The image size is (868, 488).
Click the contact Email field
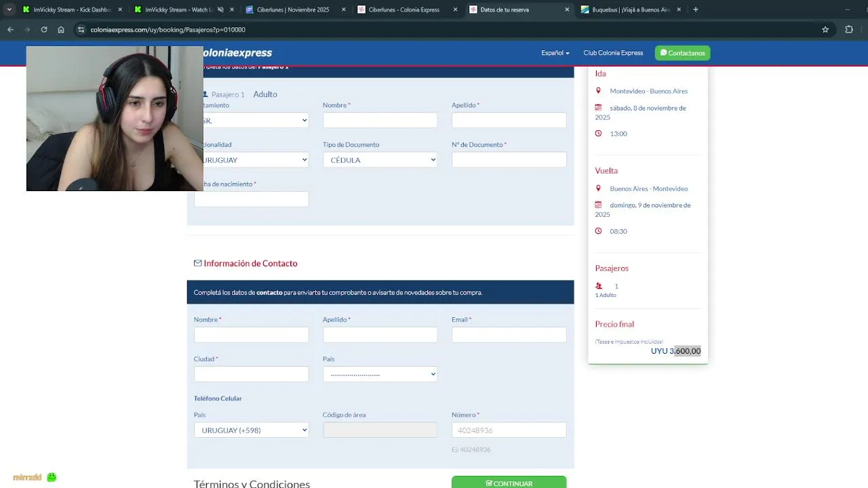coord(509,334)
